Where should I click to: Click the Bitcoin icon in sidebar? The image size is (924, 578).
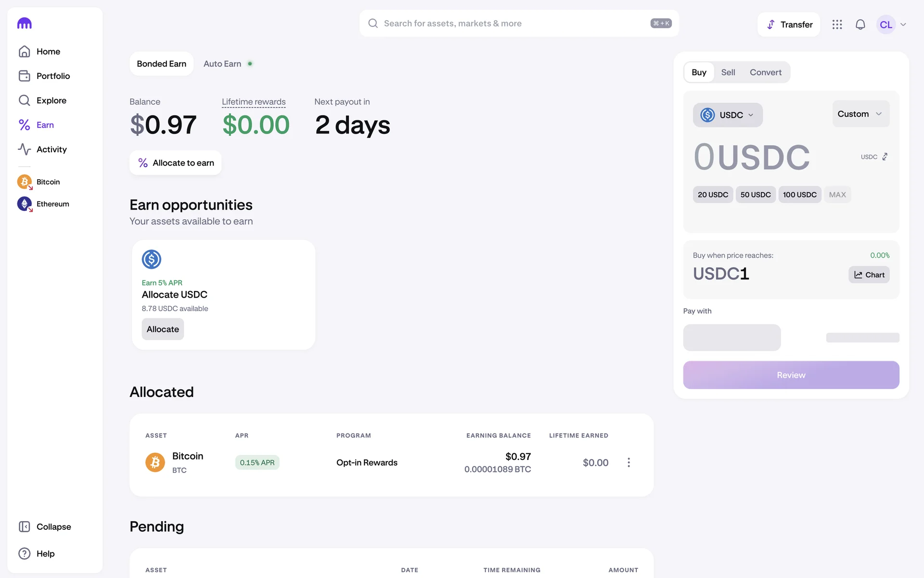pyautogui.click(x=25, y=182)
